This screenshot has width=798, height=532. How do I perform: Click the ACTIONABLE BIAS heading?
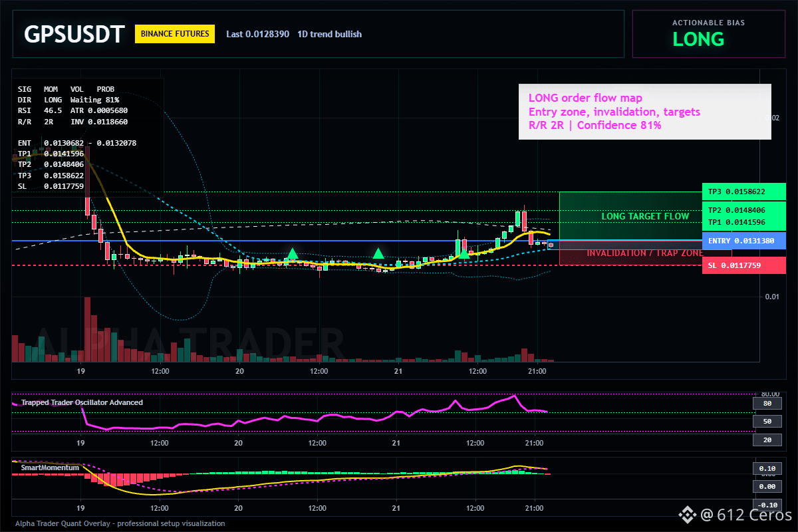(708, 23)
